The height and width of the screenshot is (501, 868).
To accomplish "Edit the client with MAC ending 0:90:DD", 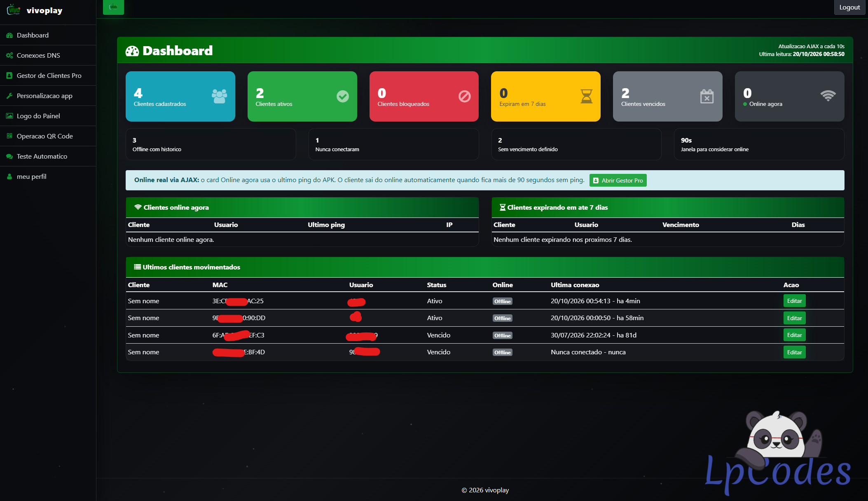I will pos(794,318).
